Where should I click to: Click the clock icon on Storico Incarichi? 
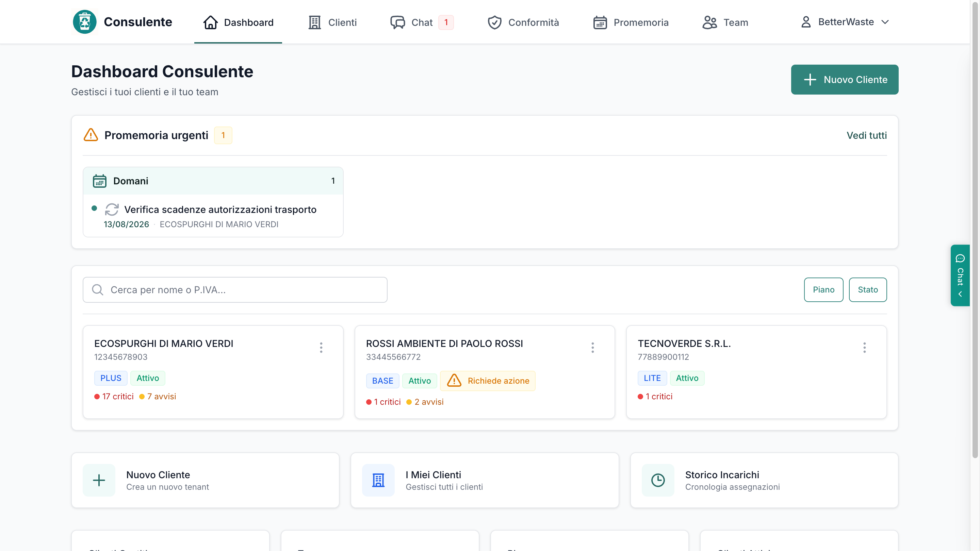(658, 480)
